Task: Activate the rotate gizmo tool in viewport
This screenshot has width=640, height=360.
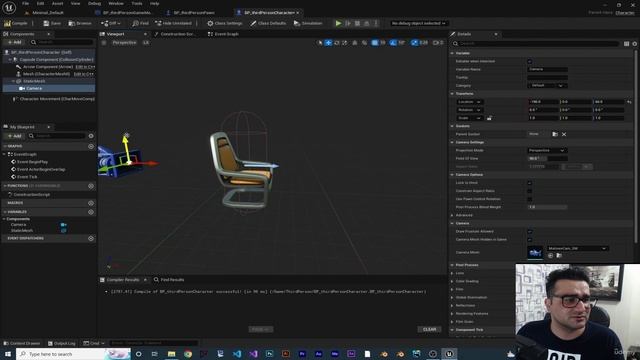Action: click(x=337, y=42)
